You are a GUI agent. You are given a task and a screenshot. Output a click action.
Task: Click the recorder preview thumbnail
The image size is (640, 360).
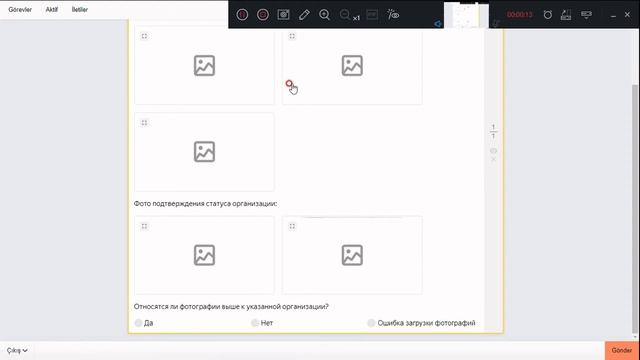pyautogui.click(x=466, y=15)
